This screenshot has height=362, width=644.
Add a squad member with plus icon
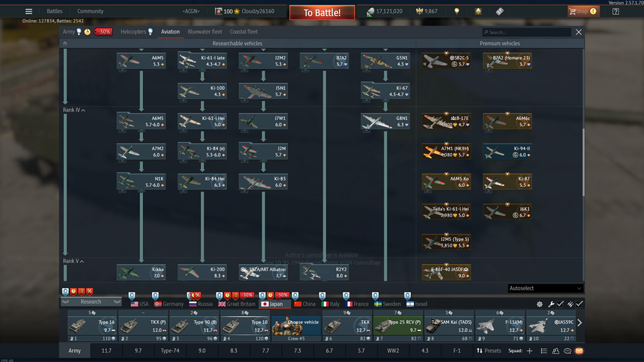(x=530, y=351)
